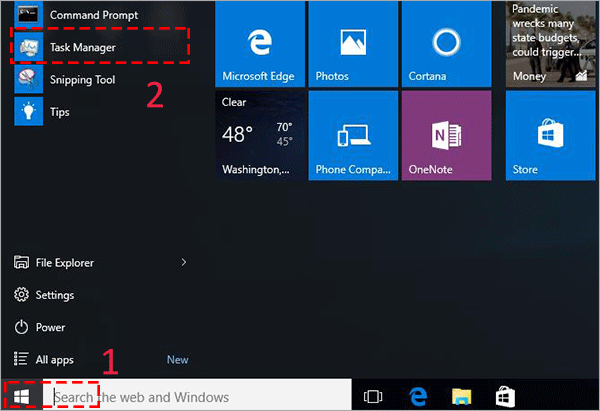Open the OneNote tile

(447, 135)
